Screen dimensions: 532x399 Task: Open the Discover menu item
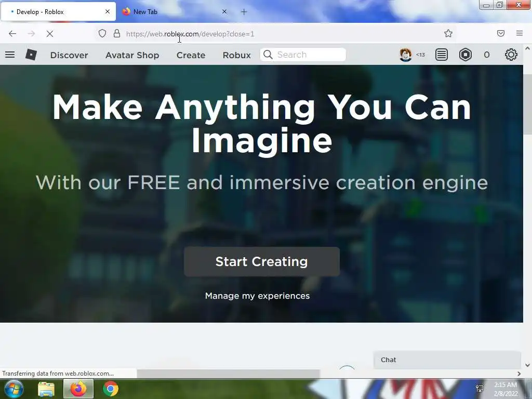tap(69, 55)
